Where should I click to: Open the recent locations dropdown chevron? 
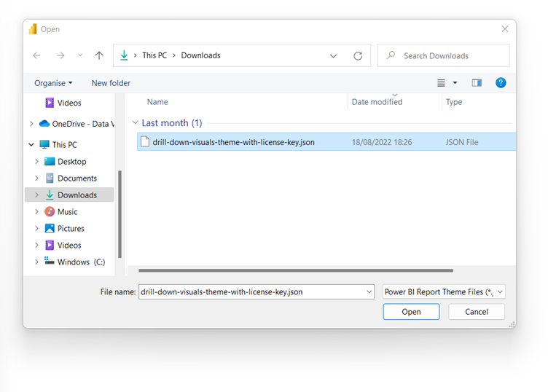coord(80,55)
